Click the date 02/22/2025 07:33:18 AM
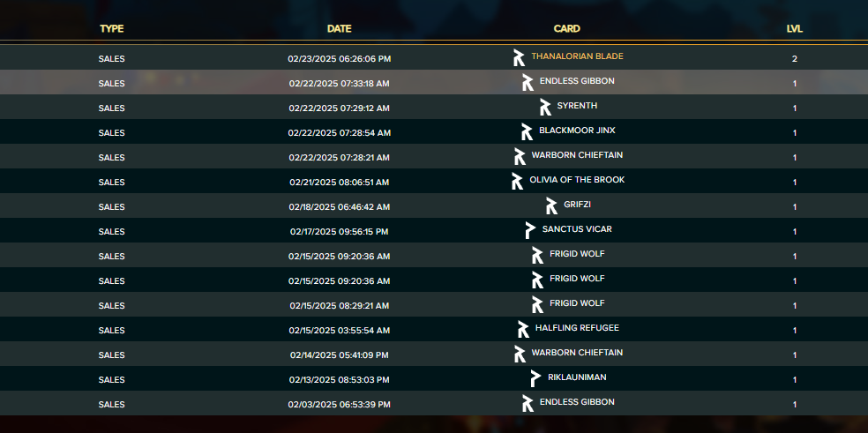Screen dimensions: 868x433 point(340,84)
